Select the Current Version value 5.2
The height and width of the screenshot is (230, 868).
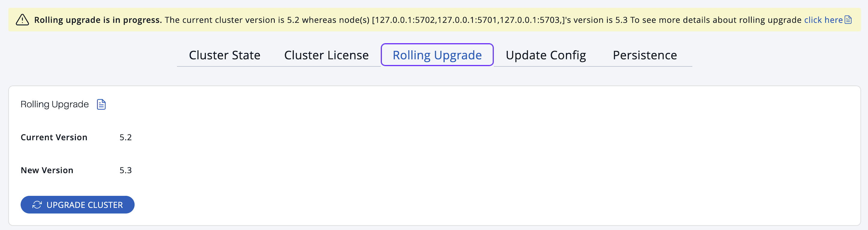tap(126, 137)
